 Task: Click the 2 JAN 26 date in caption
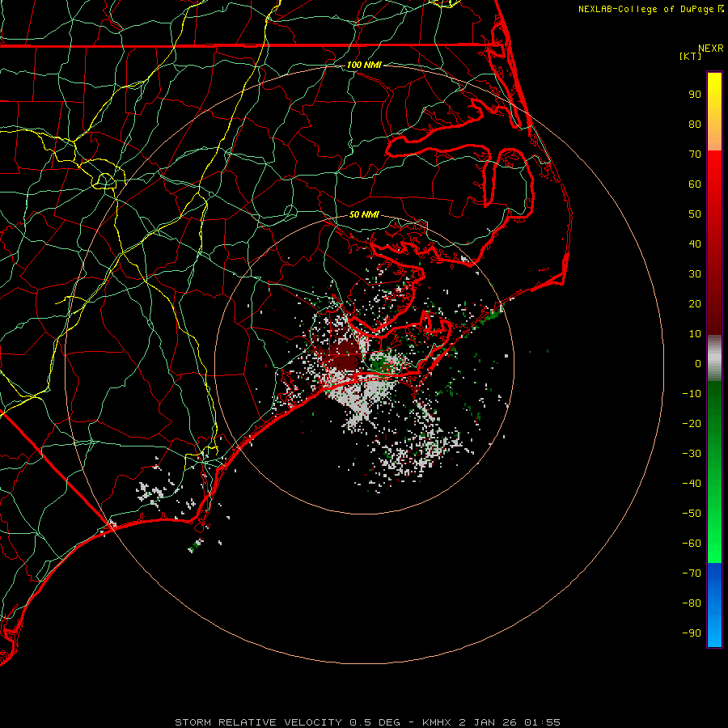tap(489, 722)
